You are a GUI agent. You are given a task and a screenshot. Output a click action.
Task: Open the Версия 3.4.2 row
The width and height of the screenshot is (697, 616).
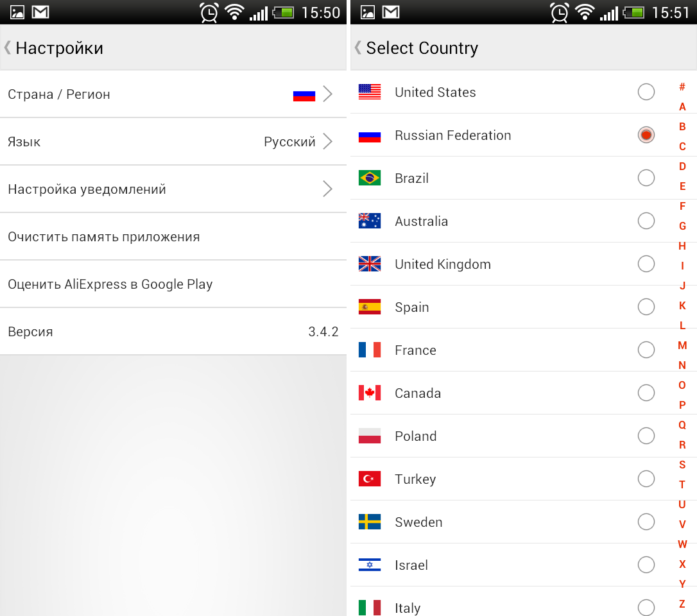point(173,332)
